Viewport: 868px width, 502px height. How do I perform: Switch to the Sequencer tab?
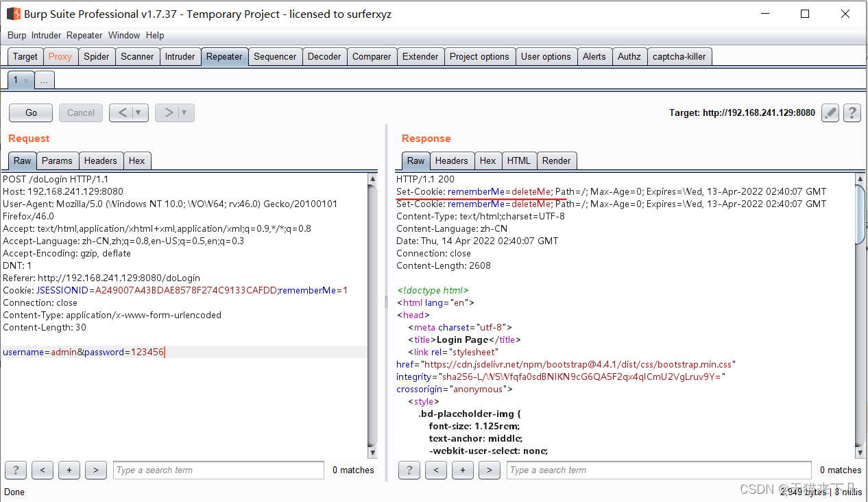coord(275,56)
